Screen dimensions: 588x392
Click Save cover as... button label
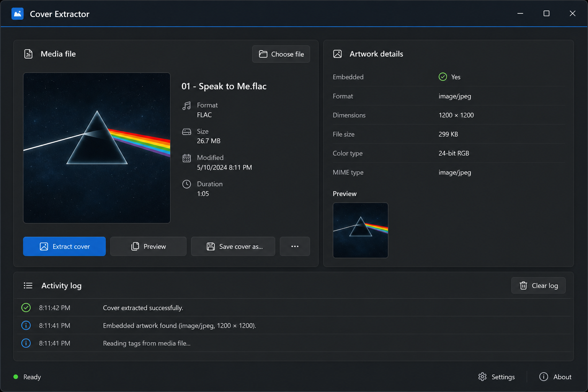(x=241, y=247)
